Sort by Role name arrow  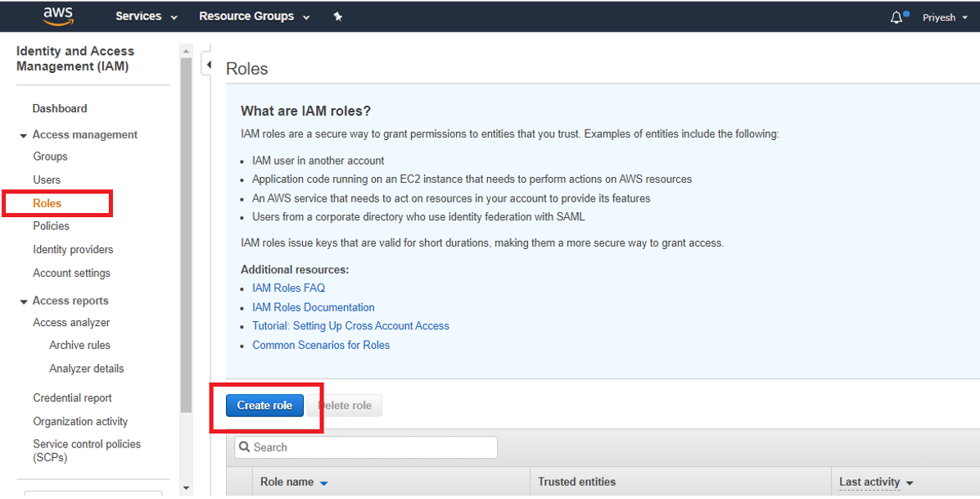(323, 483)
